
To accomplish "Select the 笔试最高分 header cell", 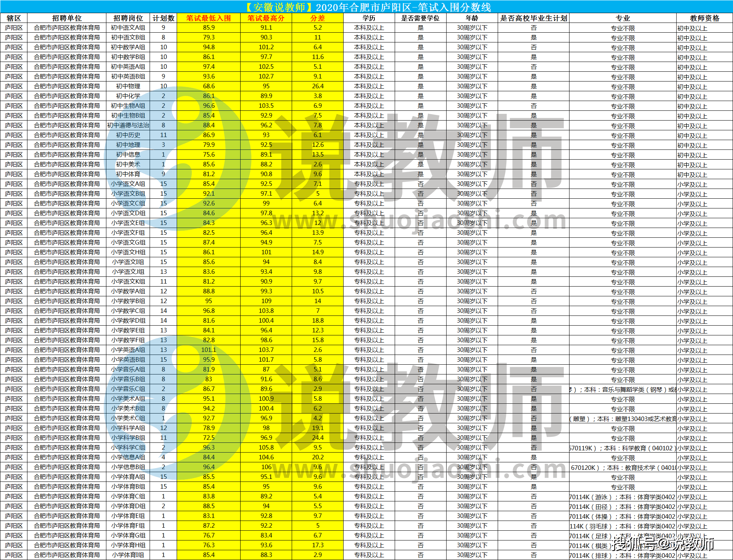I will [x=266, y=18].
